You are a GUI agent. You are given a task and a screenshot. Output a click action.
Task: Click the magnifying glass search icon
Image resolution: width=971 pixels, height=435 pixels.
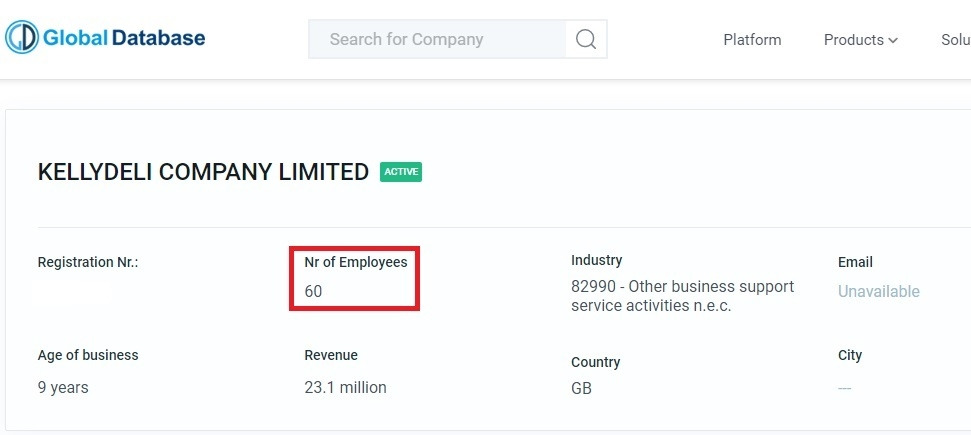tap(586, 39)
